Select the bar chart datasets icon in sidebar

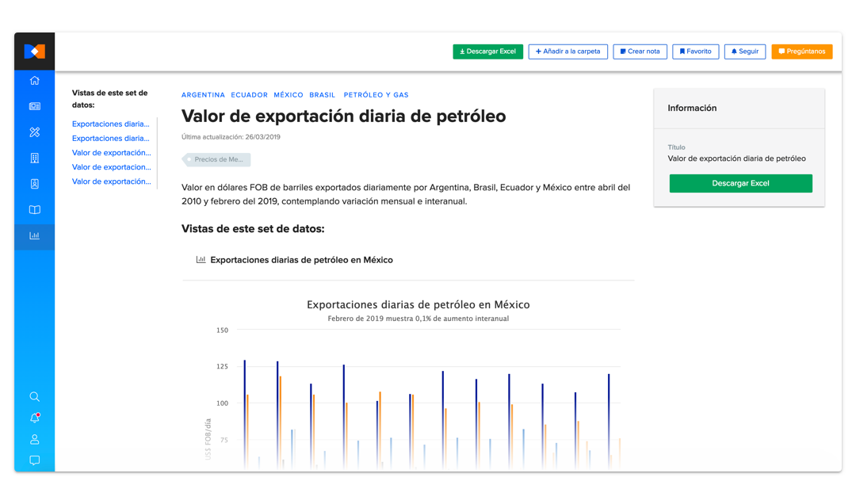point(34,236)
